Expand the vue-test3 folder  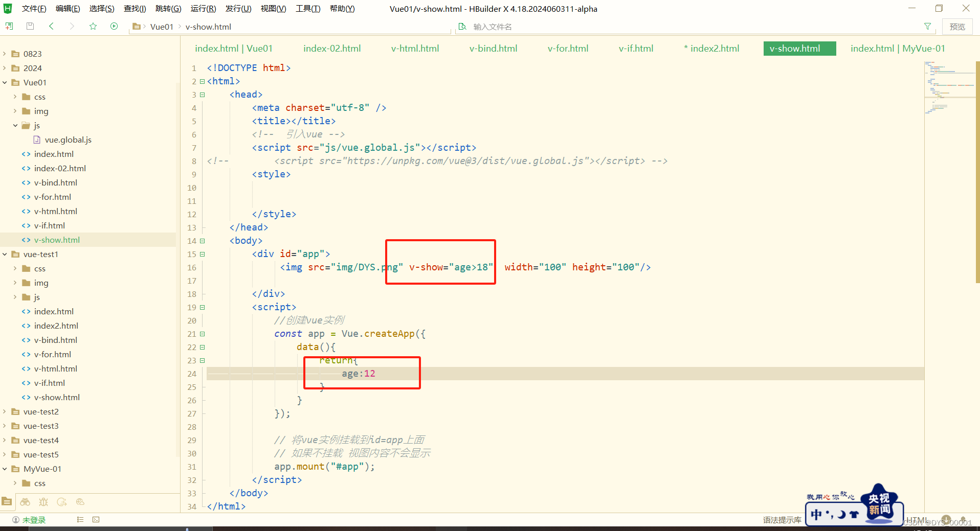(x=5, y=426)
